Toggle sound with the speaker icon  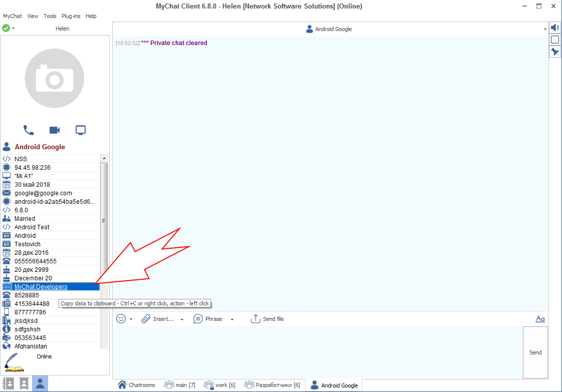(x=555, y=28)
